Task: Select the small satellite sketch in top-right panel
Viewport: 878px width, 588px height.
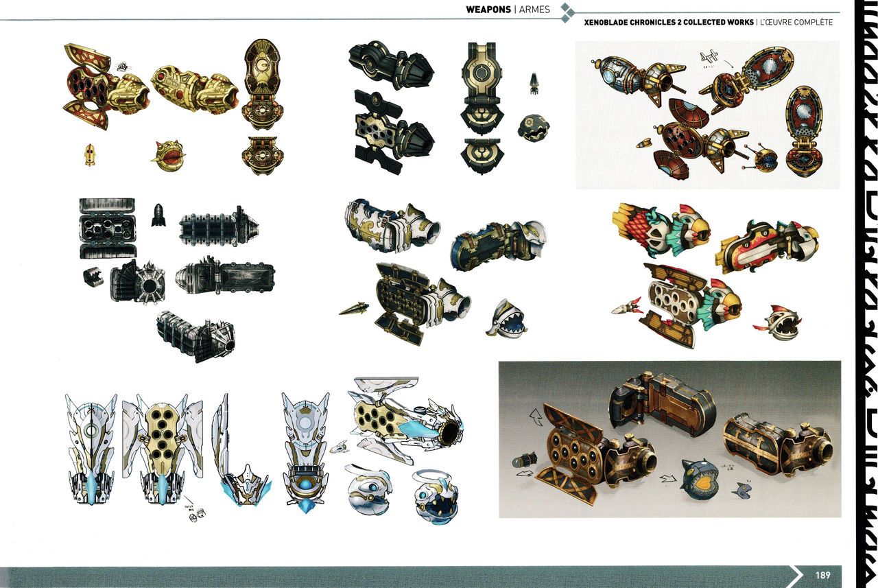Action: coord(709,59)
